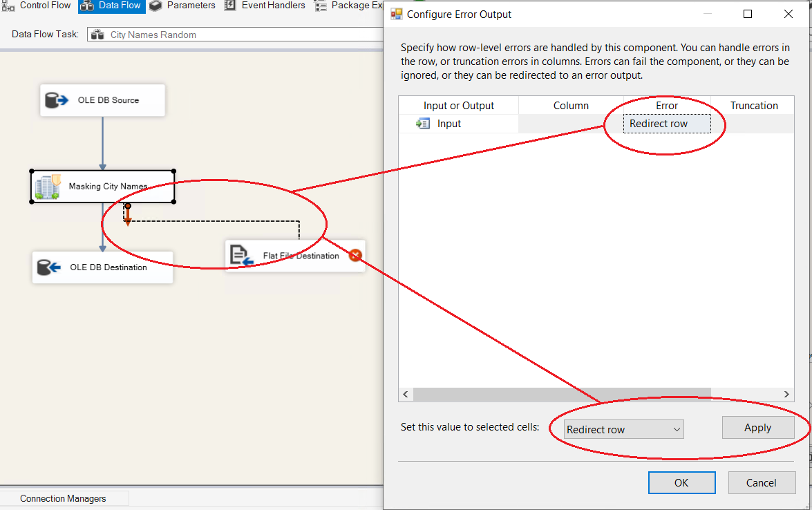Click the Input row icon in grid
Image resolution: width=812 pixels, height=510 pixels.
tap(423, 124)
